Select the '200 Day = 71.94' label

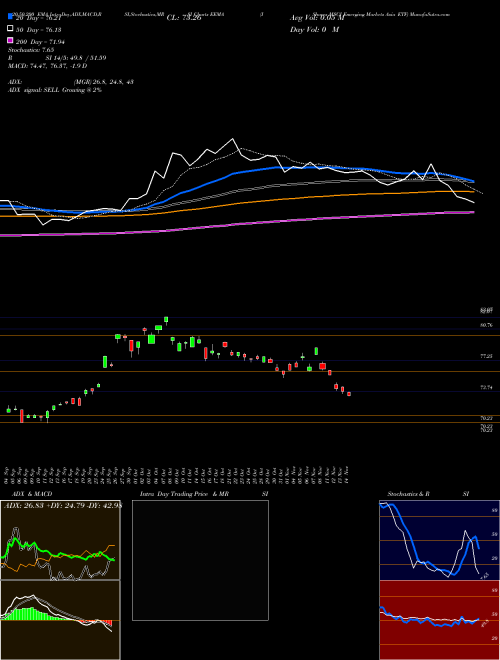point(41,42)
